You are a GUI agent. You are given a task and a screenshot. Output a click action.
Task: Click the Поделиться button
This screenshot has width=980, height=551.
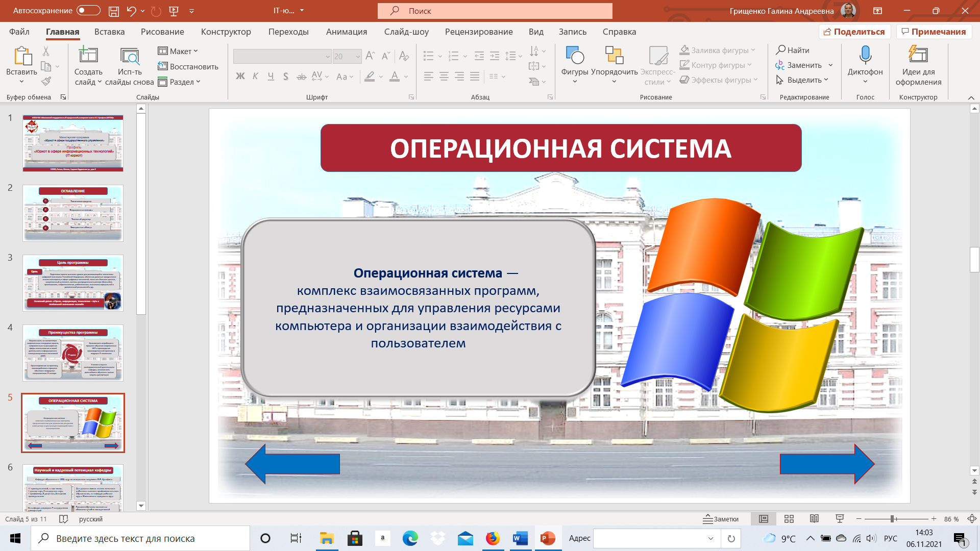(x=854, y=32)
